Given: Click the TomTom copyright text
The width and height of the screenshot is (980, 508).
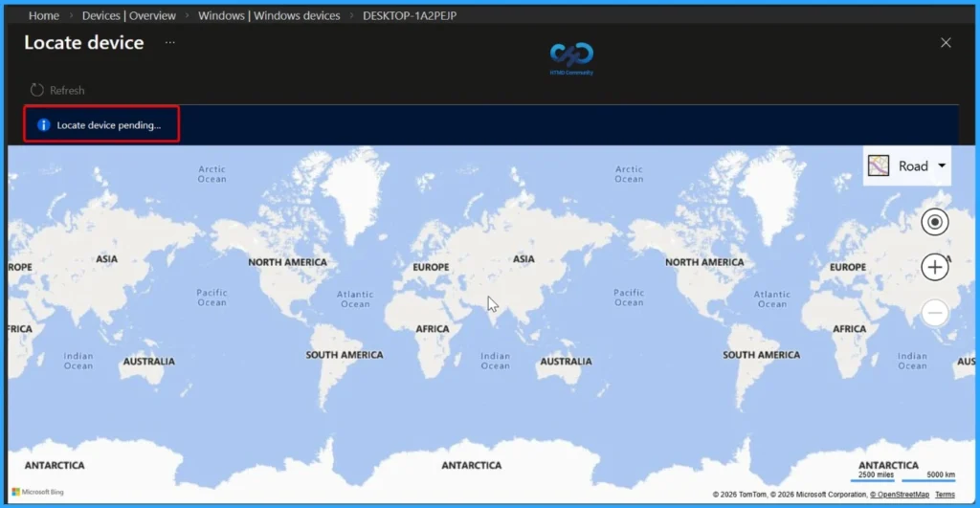Looking at the screenshot, I should 740,495.
